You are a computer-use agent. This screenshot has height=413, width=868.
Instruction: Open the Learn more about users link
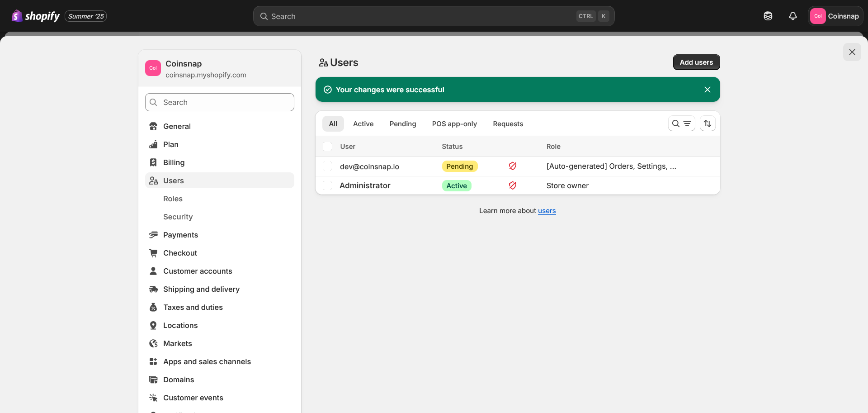click(x=547, y=211)
